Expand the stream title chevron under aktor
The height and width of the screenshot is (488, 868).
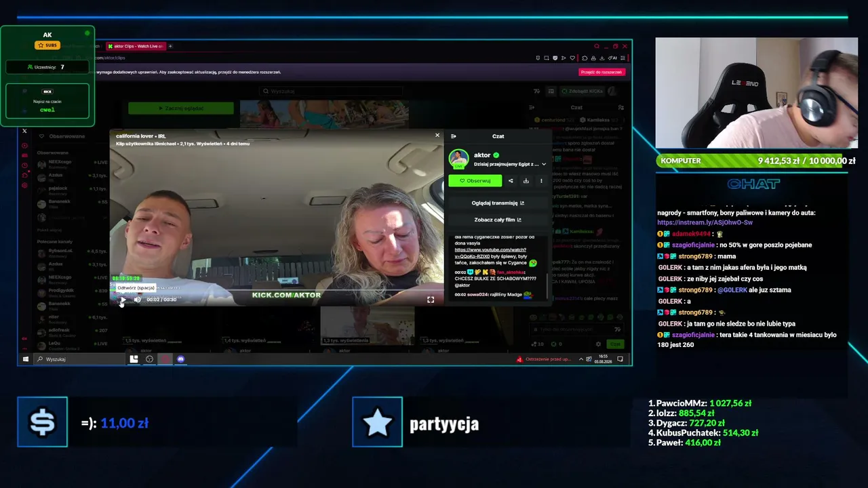tap(543, 164)
